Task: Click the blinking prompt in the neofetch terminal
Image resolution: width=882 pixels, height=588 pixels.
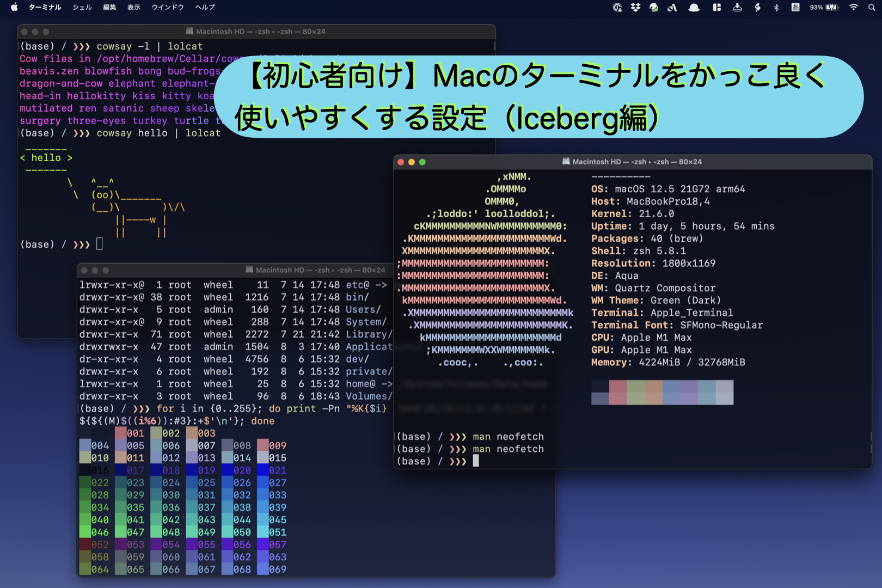Action: point(476,461)
